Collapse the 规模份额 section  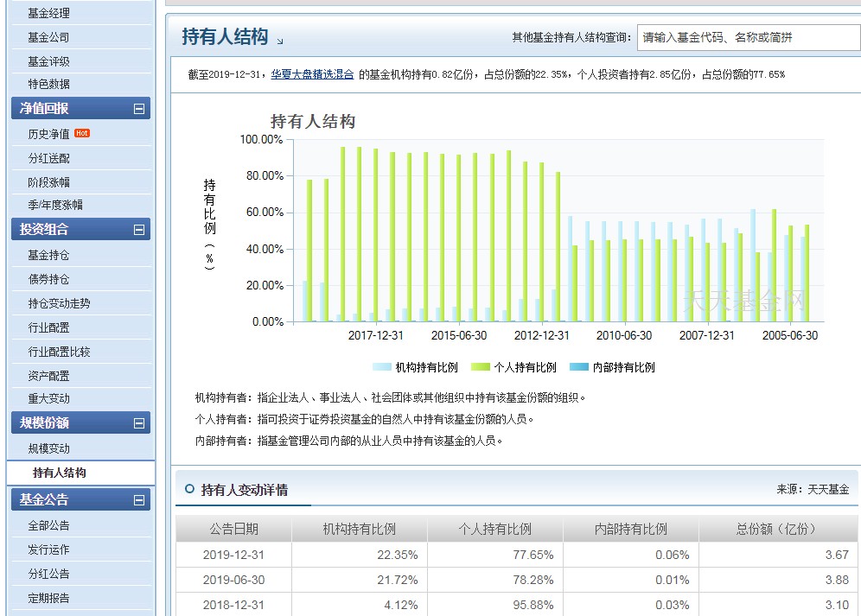coord(140,423)
